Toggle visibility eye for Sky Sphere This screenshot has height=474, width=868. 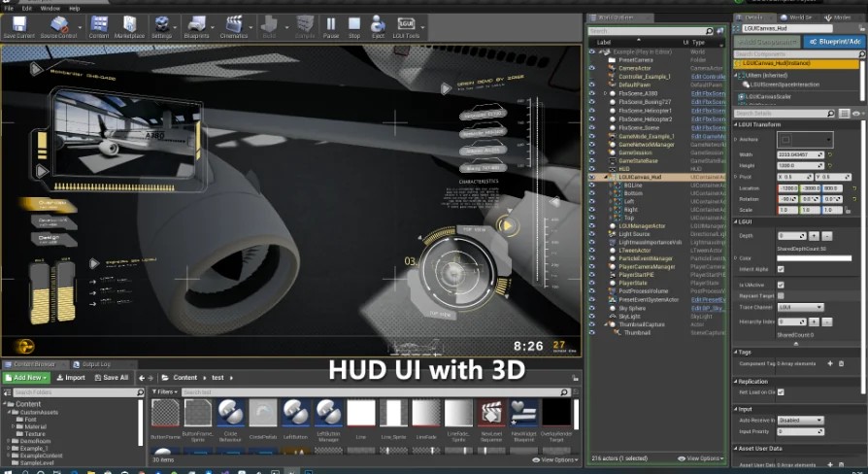pos(591,308)
